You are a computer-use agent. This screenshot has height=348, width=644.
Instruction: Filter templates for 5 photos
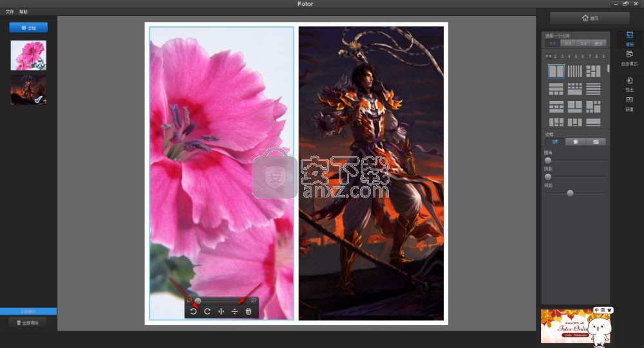point(576,56)
